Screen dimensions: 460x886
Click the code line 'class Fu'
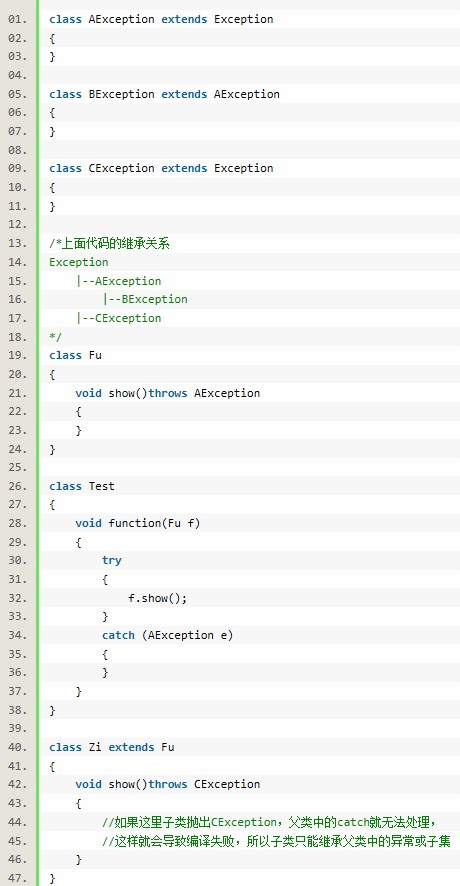pos(75,355)
